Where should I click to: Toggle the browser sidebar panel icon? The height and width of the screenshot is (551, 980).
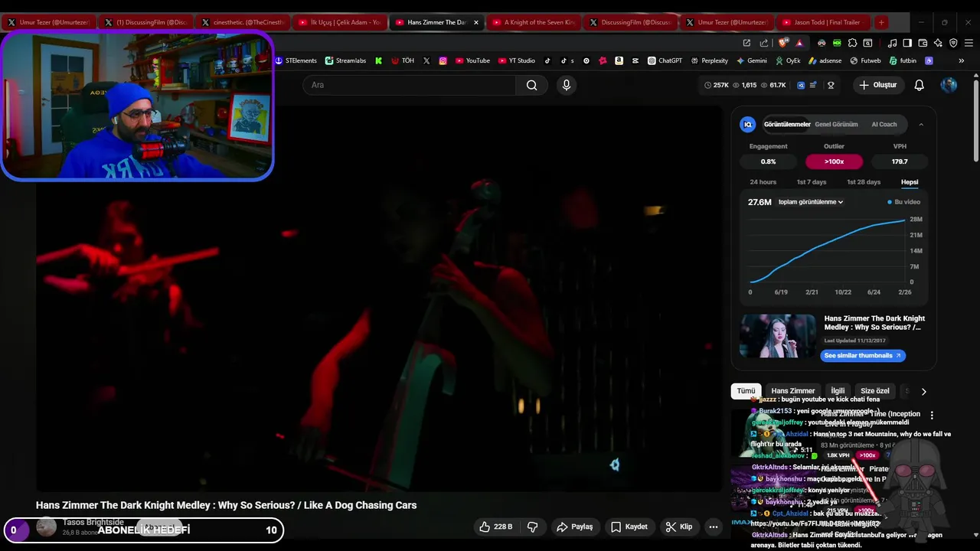click(907, 43)
